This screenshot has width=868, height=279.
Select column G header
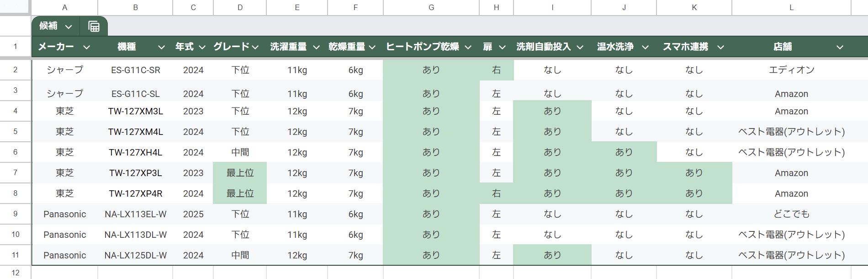(431, 7)
